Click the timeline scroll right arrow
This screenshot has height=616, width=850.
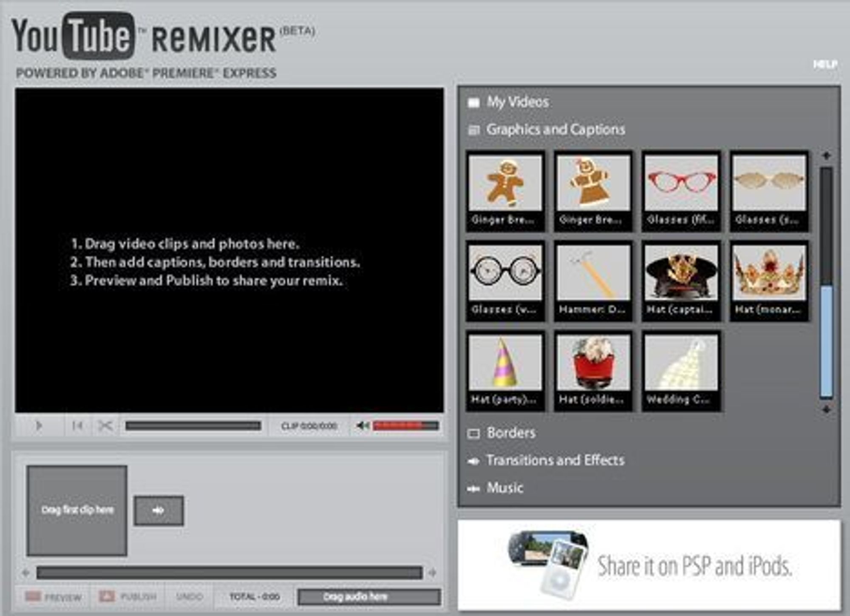point(433,573)
